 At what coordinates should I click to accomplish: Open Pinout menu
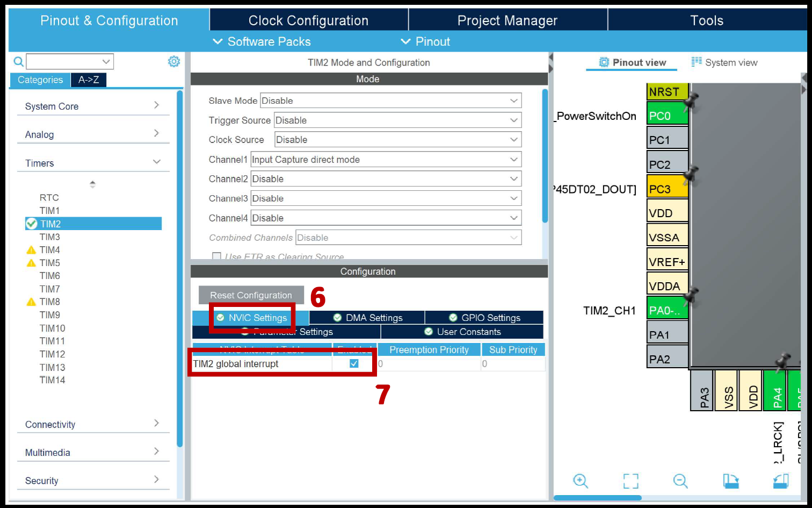425,41
